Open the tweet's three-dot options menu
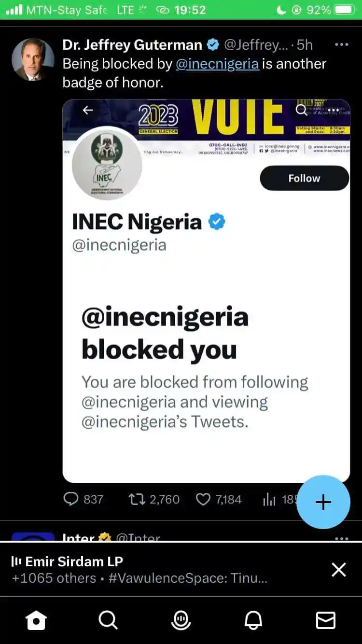362x644 pixels. (342, 44)
